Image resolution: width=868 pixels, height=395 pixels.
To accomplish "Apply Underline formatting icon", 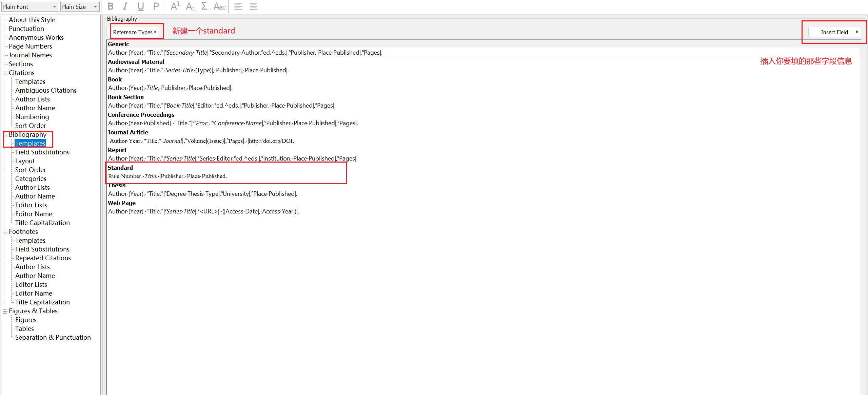I will pyautogui.click(x=140, y=6).
